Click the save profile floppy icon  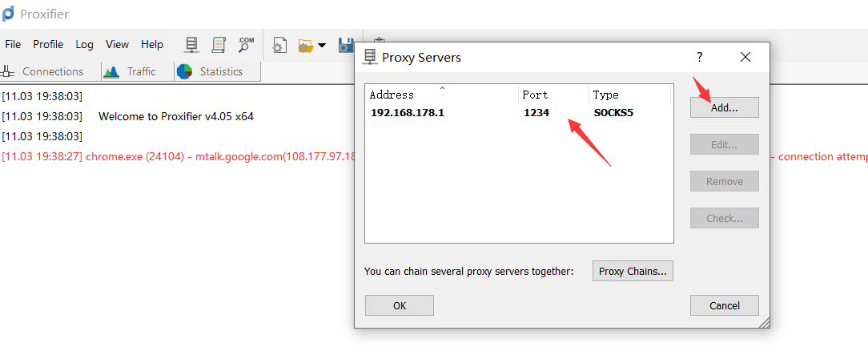(x=346, y=46)
